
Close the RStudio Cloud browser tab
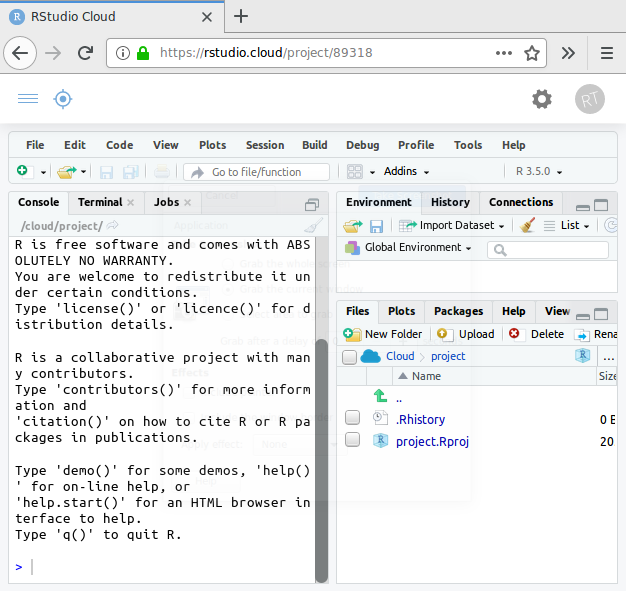click(207, 17)
